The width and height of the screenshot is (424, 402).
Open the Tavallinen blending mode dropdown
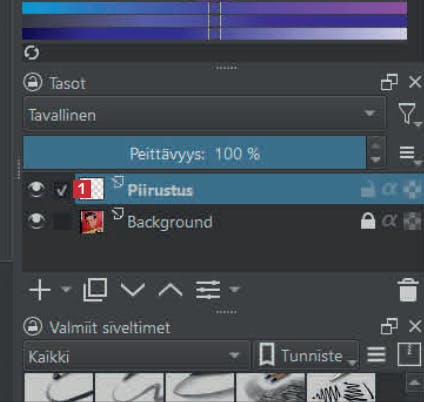tap(204, 114)
